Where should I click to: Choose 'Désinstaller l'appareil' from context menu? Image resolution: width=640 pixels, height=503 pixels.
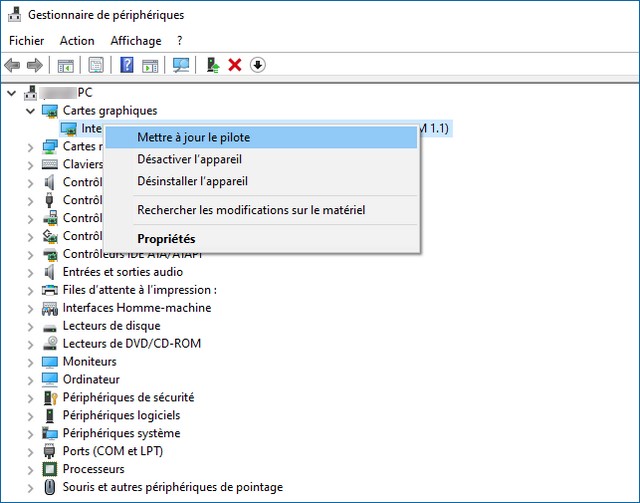point(192,181)
